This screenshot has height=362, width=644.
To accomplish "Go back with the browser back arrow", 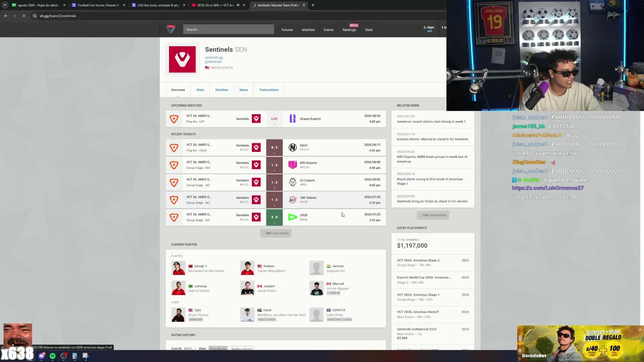I will point(6,16).
